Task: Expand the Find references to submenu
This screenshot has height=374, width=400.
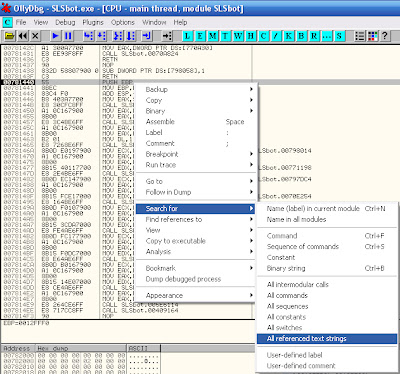Action: 195,219
